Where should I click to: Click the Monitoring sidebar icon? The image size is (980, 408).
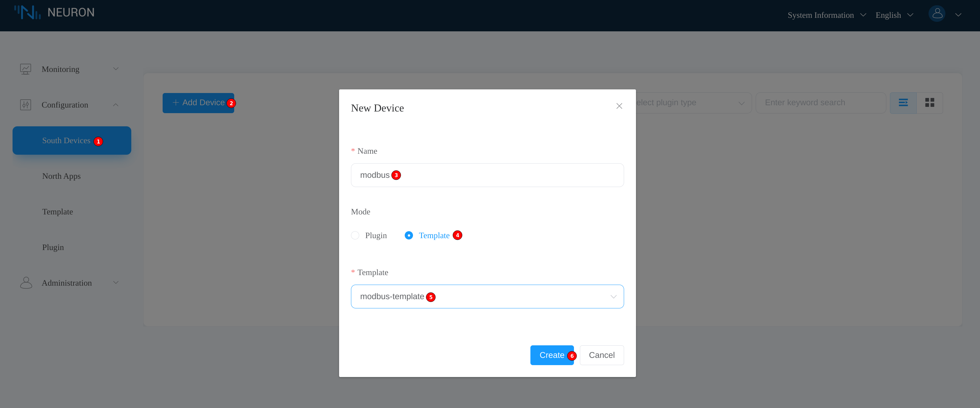25,69
